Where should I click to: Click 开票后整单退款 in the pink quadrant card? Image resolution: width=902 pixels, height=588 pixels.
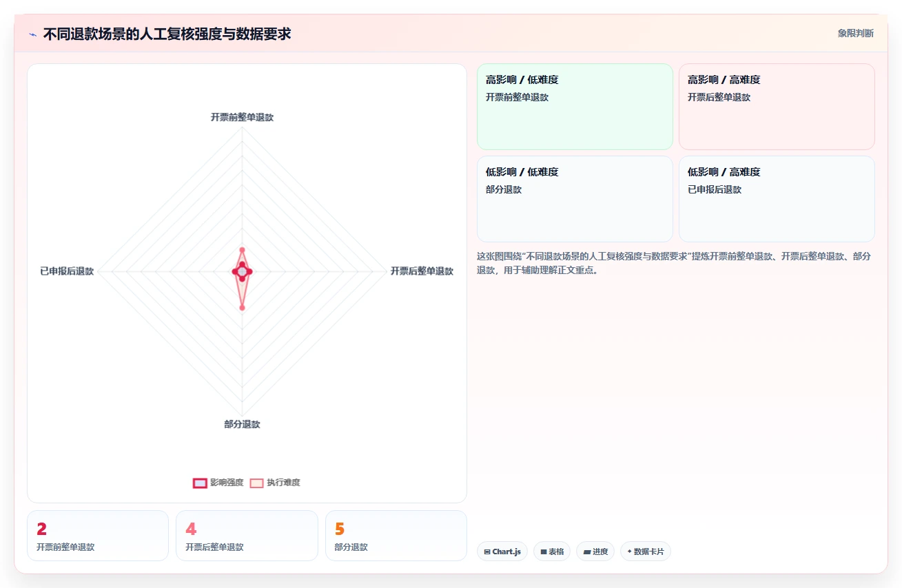click(719, 98)
